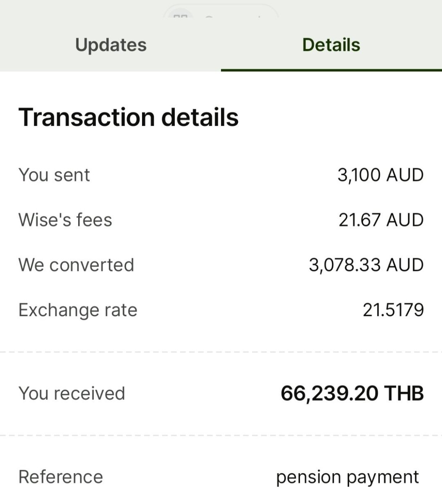Tap the Transaction details heading
This screenshot has height=504, width=442.
click(129, 117)
